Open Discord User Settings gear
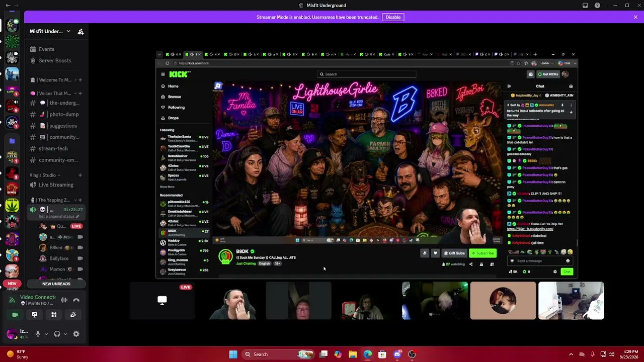The width and height of the screenshot is (644, 362). click(x=76, y=334)
